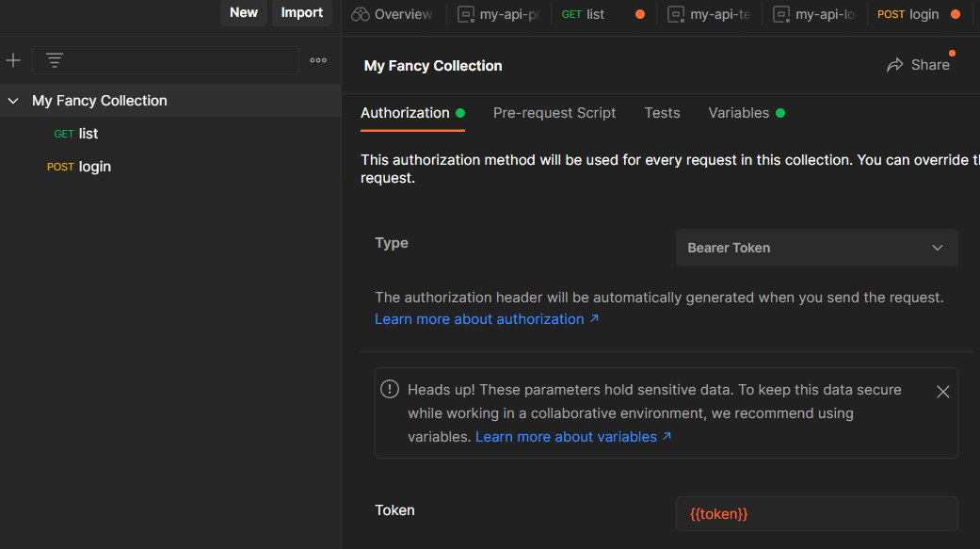The width and height of the screenshot is (980, 549).
Task: Click unsaved dot on GET list tab
Action: tap(640, 14)
